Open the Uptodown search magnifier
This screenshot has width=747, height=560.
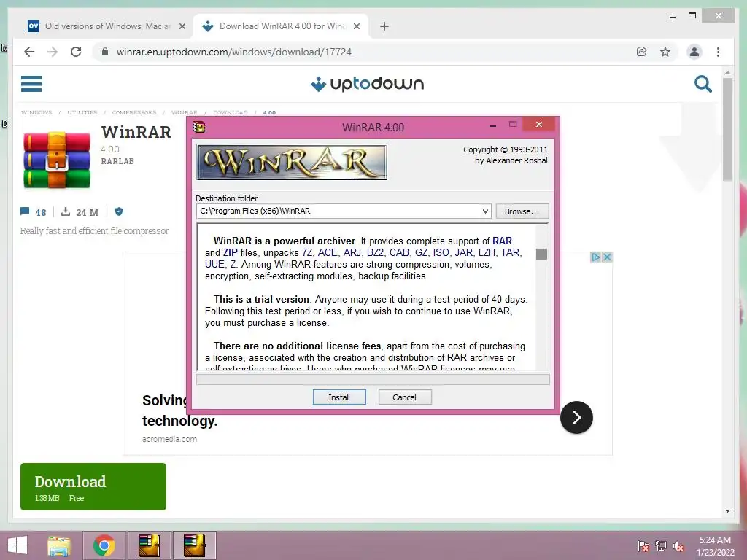pos(703,84)
